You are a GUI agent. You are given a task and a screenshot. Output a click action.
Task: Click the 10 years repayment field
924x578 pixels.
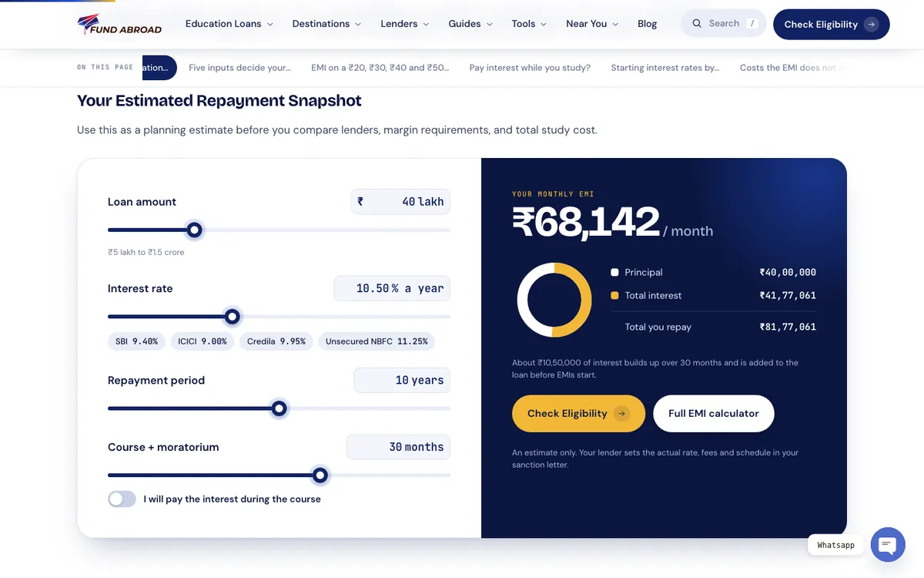pyautogui.click(x=402, y=380)
